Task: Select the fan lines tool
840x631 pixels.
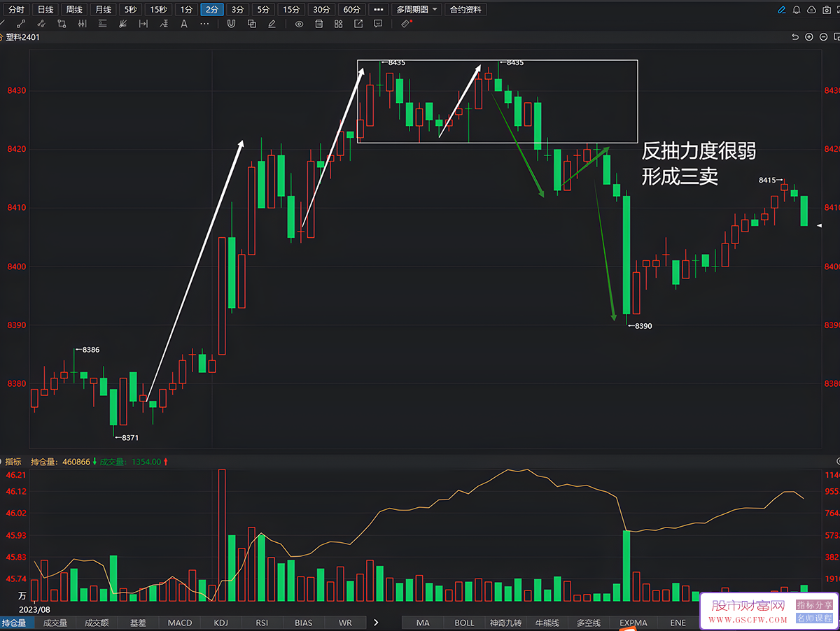Action: point(123,24)
